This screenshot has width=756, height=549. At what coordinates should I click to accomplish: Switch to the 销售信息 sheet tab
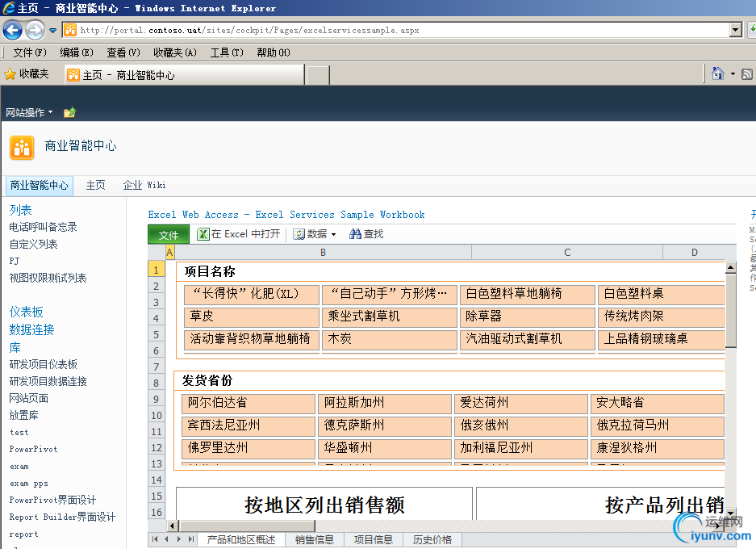pos(315,540)
